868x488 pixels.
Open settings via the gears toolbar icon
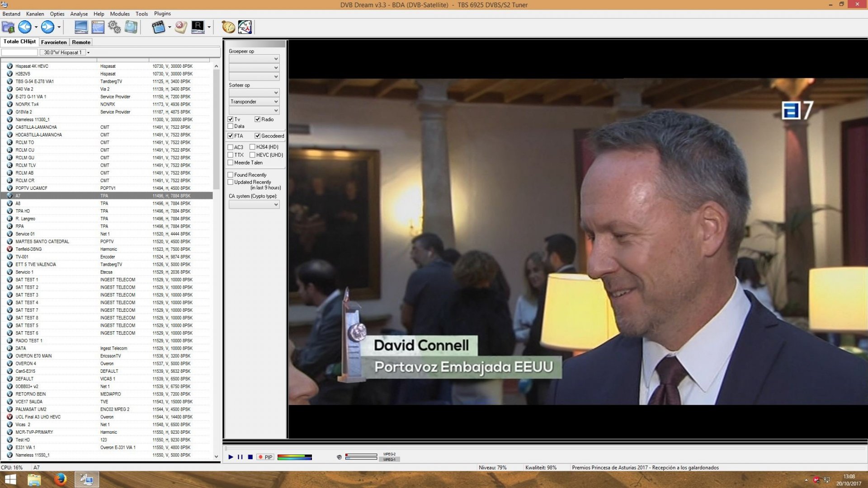tap(114, 27)
